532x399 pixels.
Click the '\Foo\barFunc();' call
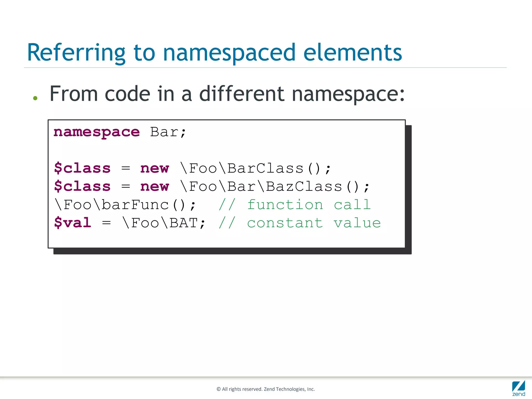click(x=125, y=205)
